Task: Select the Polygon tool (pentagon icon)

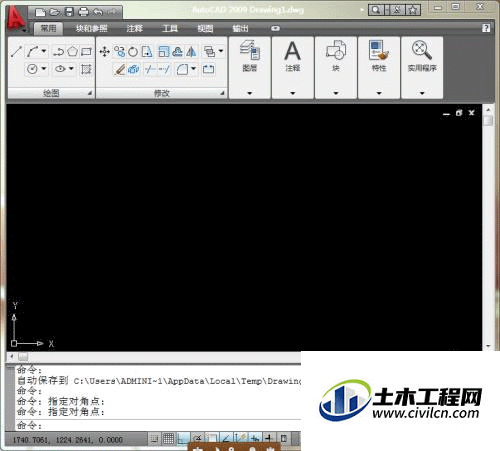Action: 73,52
